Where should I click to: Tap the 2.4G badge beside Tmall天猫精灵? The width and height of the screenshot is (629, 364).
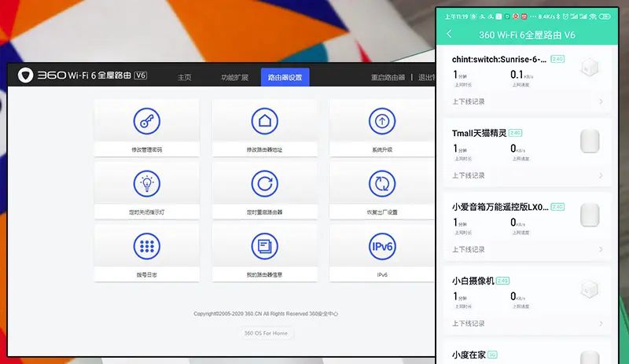[516, 133]
